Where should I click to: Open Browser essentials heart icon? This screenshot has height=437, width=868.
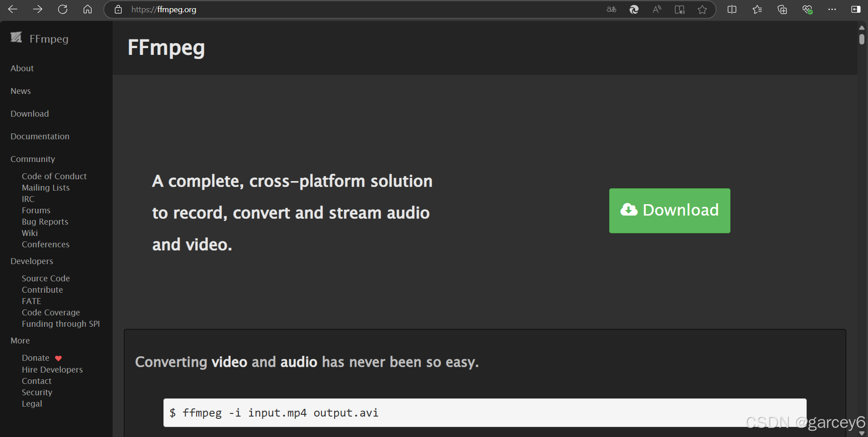tap(807, 10)
